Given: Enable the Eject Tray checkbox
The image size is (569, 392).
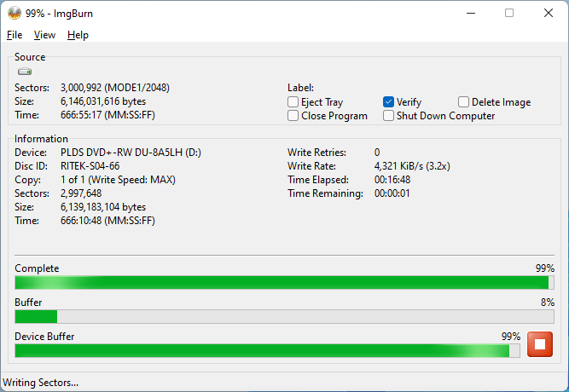Looking at the screenshot, I should (293, 102).
